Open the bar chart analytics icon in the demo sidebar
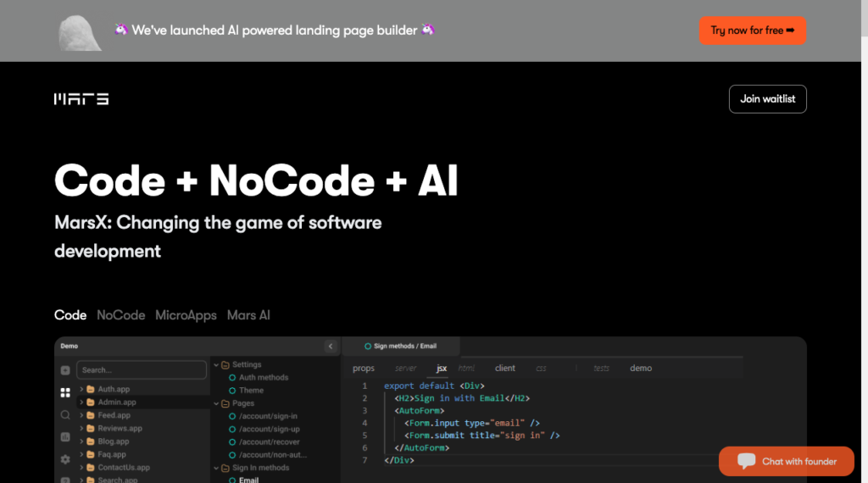The width and height of the screenshot is (868, 483). [65, 437]
